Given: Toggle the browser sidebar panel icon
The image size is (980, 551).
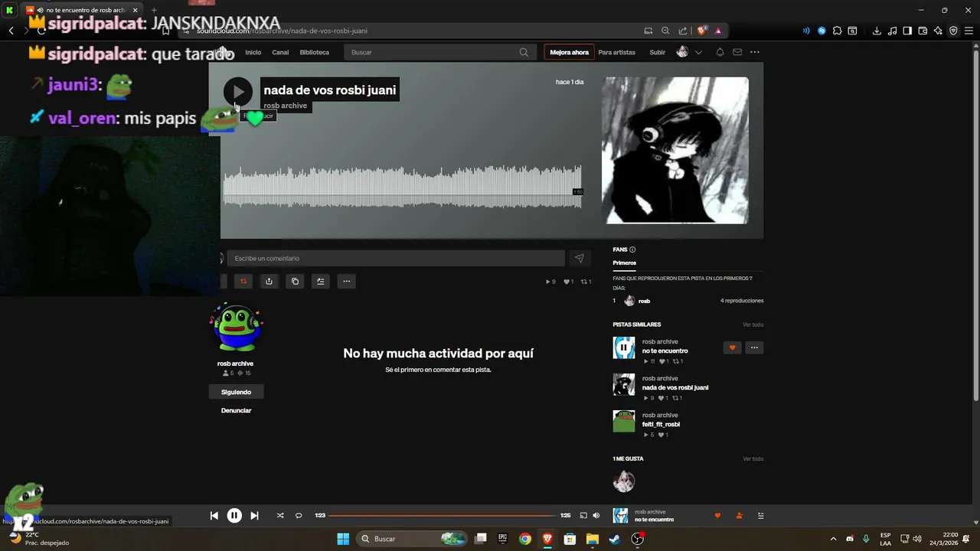Looking at the screenshot, I should click(x=907, y=31).
